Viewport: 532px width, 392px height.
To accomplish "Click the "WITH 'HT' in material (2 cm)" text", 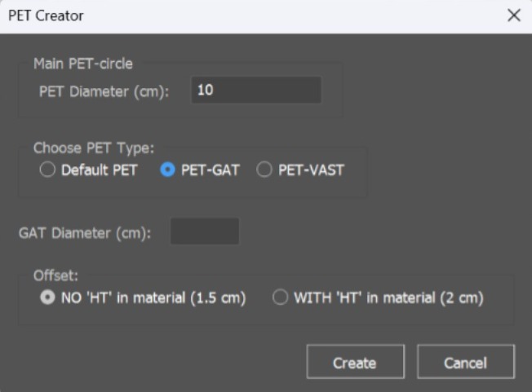I will (x=388, y=298).
